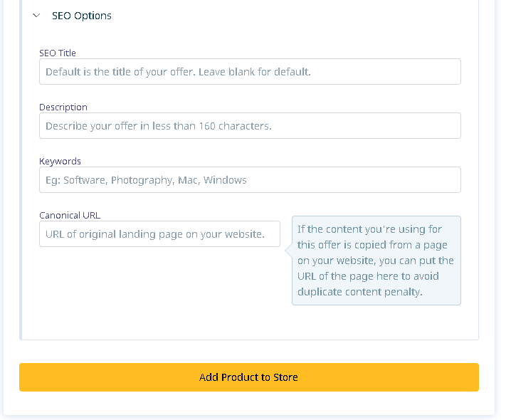Click the Description field label
The height and width of the screenshot is (420, 511).
point(63,107)
